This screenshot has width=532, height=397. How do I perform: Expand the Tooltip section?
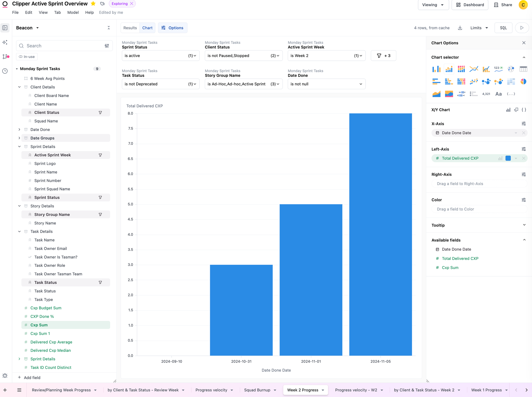tap(524, 225)
